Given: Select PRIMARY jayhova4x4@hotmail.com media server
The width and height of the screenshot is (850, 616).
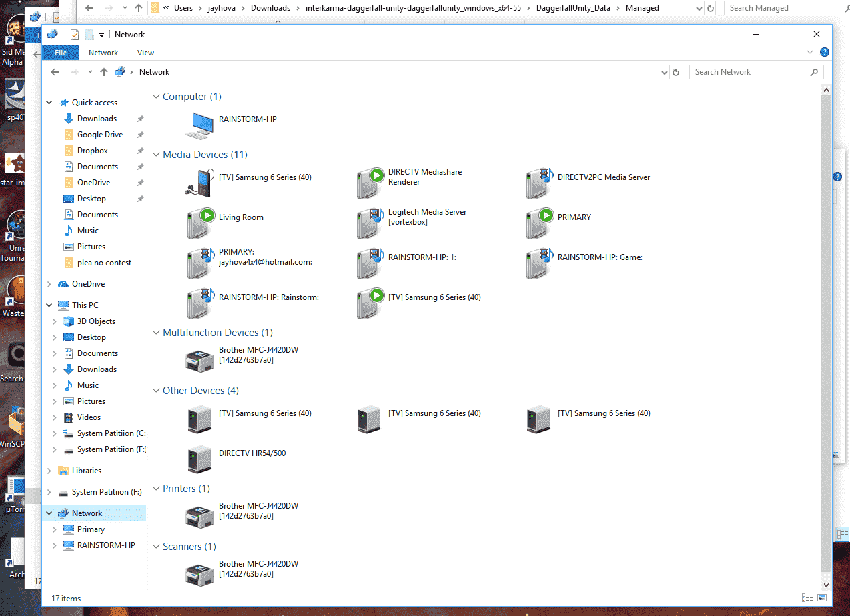Looking at the screenshot, I should (x=201, y=263).
